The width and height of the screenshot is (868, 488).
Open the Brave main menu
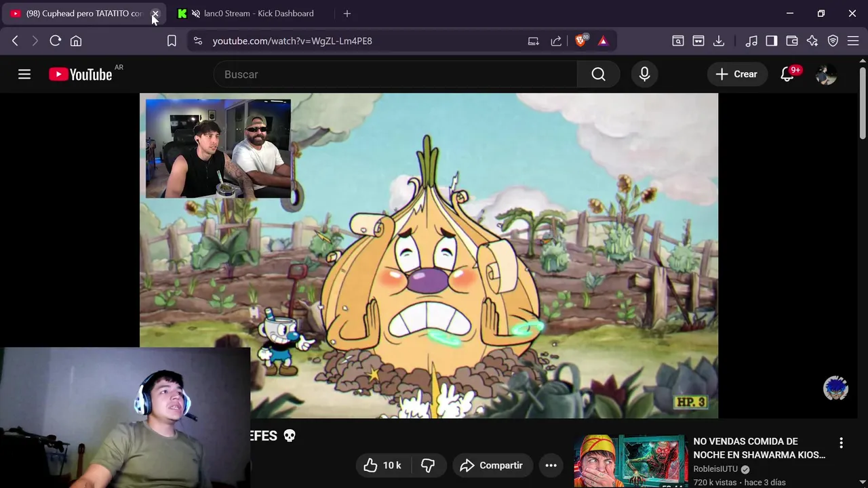(x=853, y=41)
